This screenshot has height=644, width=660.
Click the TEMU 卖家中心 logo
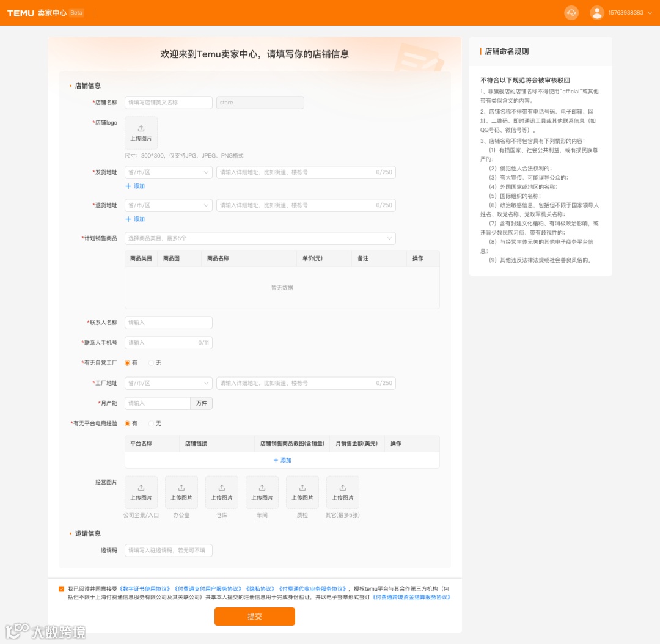coord(37,13)
